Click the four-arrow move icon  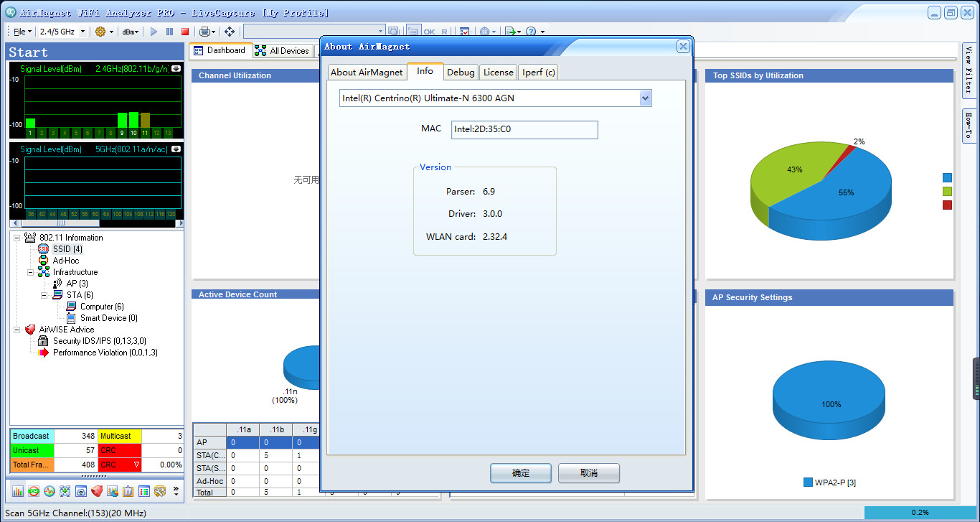(x=230, y=32)
